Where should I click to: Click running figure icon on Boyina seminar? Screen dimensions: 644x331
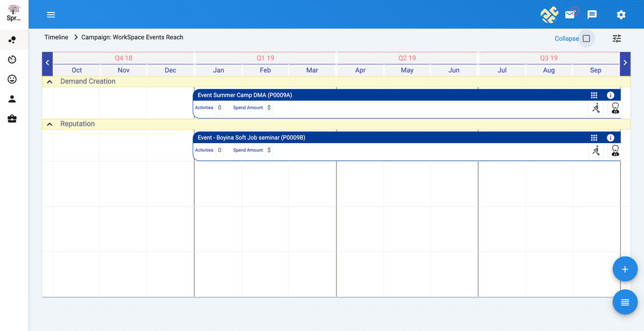point(596,151)
